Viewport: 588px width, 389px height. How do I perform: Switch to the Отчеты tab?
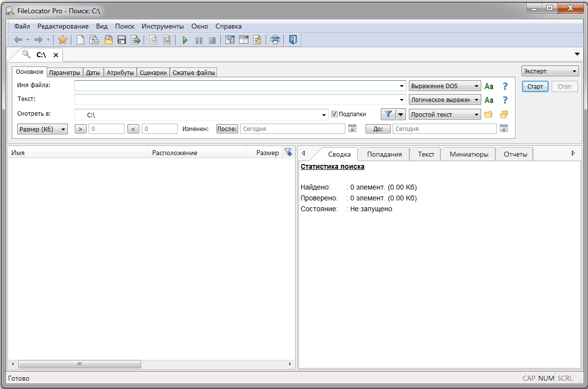(x=515, y=154)
